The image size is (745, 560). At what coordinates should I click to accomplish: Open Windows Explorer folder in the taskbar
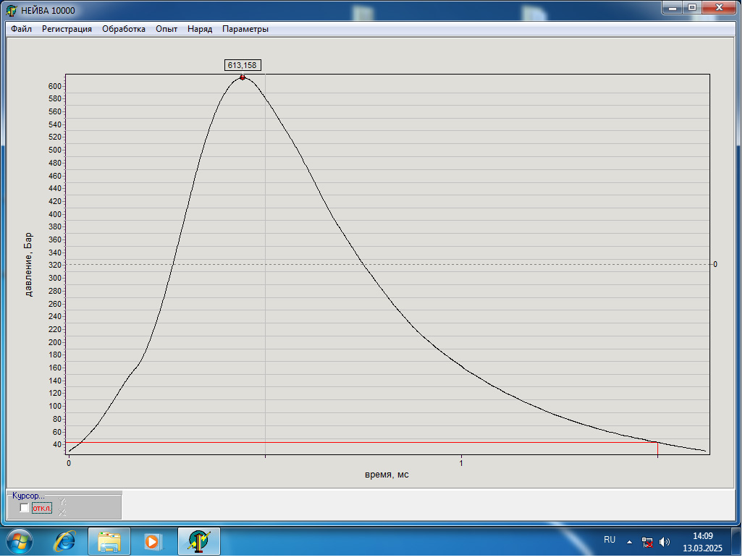point(109,540)
